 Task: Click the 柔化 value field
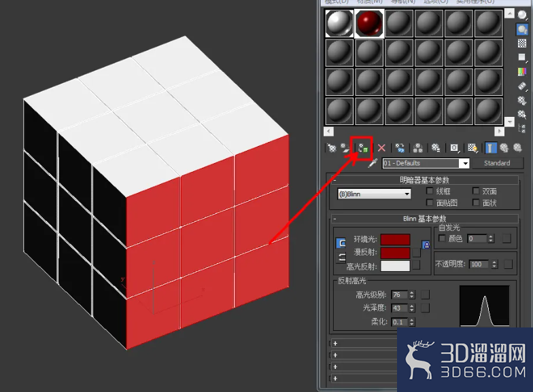[400, 322]
